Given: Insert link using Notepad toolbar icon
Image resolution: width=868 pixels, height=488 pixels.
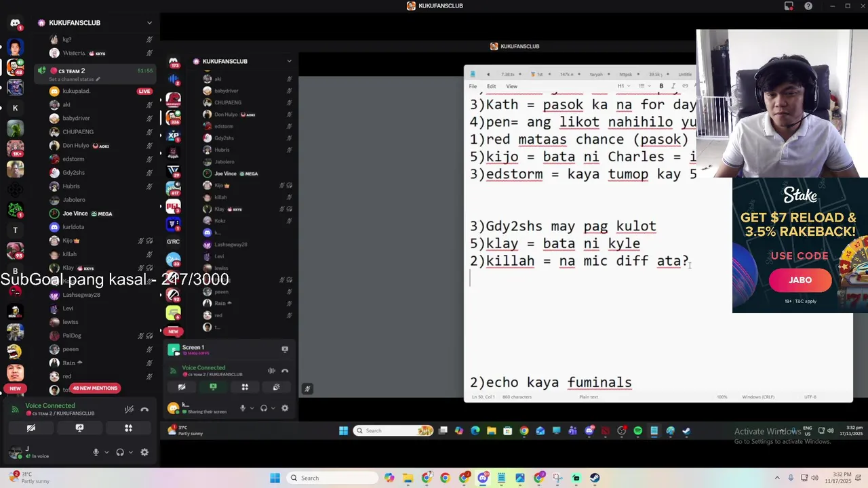Looking at the screenshot, I should (x=685, y=86).
